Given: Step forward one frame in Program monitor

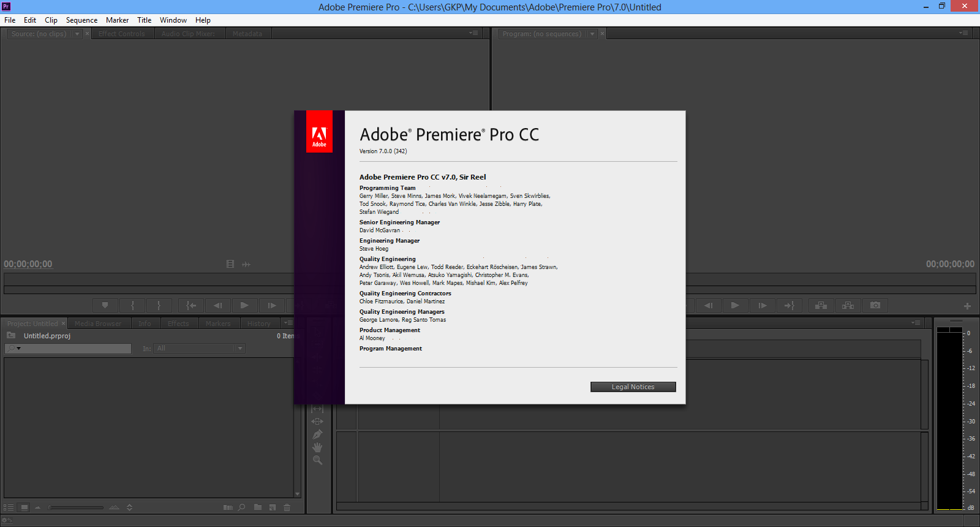Looking at the screenshot, I should [762, 305].
